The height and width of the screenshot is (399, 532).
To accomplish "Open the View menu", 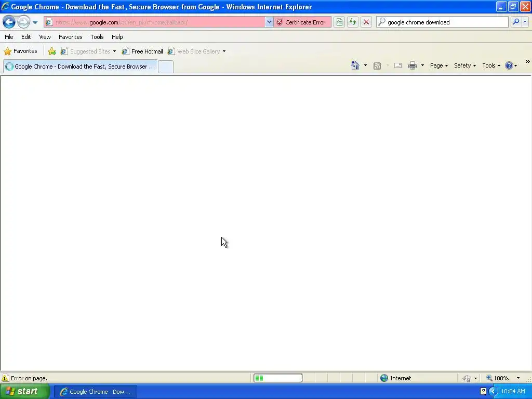I will [x=45, y=37].
